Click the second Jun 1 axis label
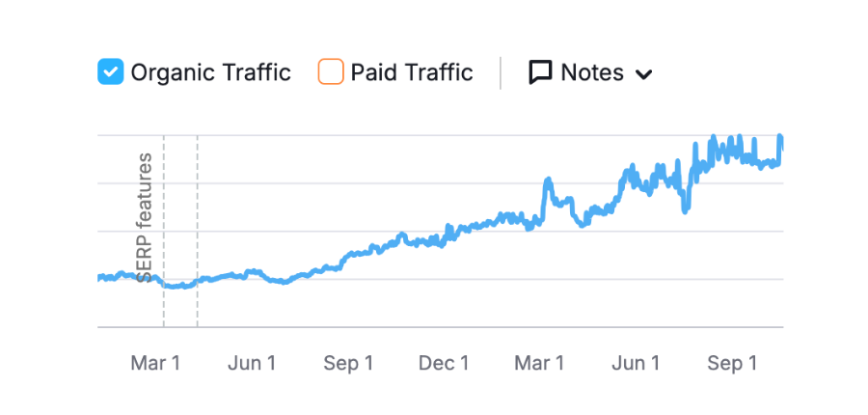The width and height of the screenshot is (868, 415). tap(636, 364)
